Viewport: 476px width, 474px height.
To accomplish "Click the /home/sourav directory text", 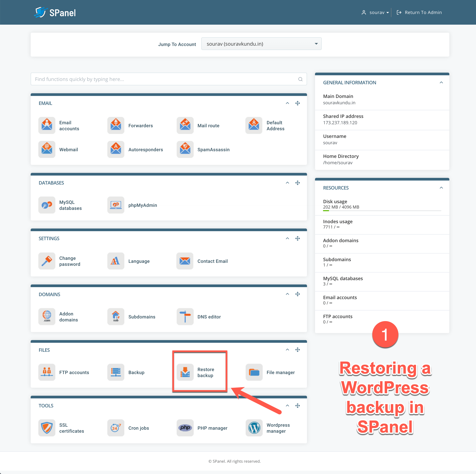I will tap(337, 163).
